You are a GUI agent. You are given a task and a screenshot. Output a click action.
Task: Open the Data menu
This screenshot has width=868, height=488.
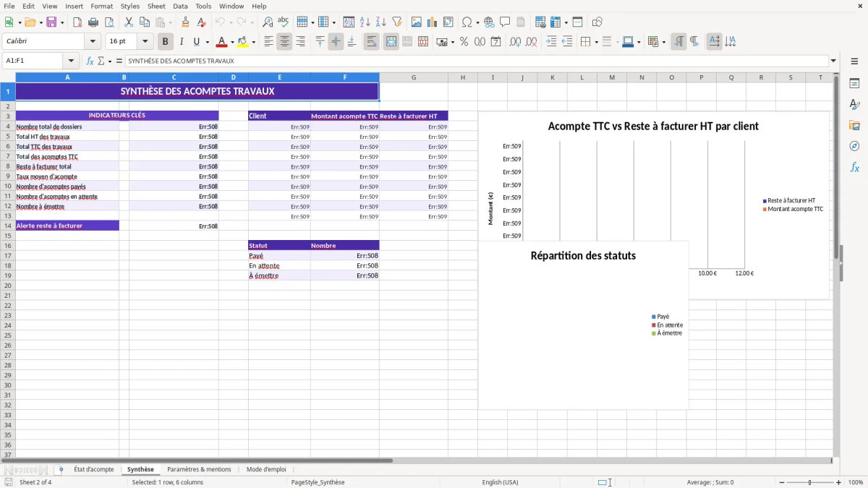click(x=180, y=6)
